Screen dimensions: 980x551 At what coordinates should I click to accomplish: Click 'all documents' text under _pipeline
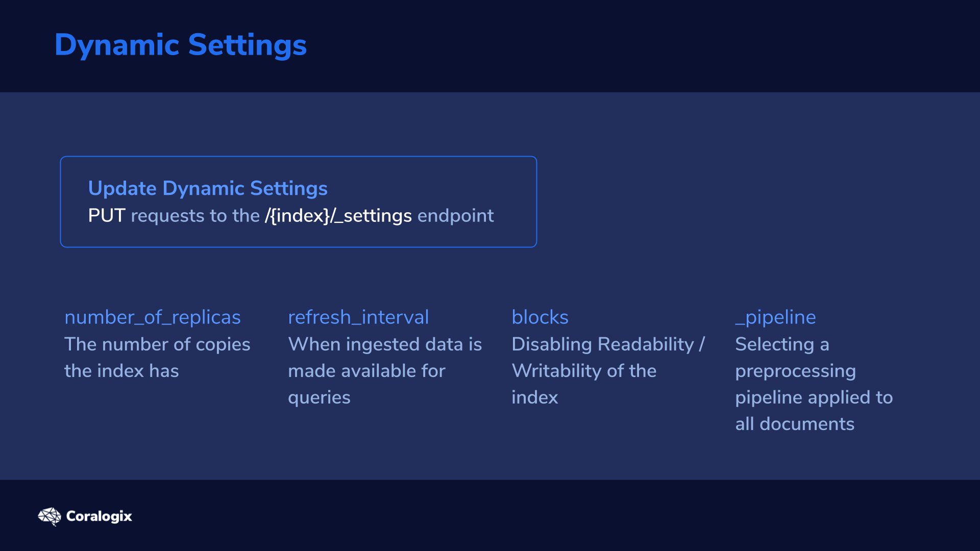coord(795,424)
